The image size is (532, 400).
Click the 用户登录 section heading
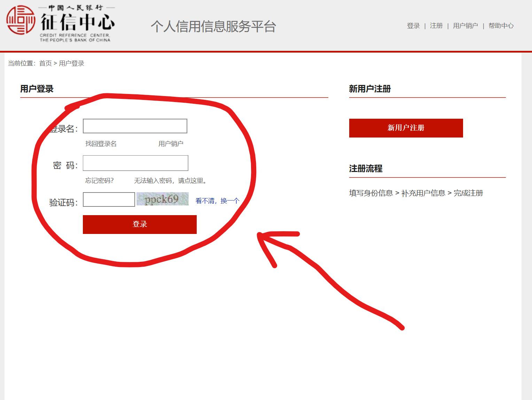click(37, 89)
